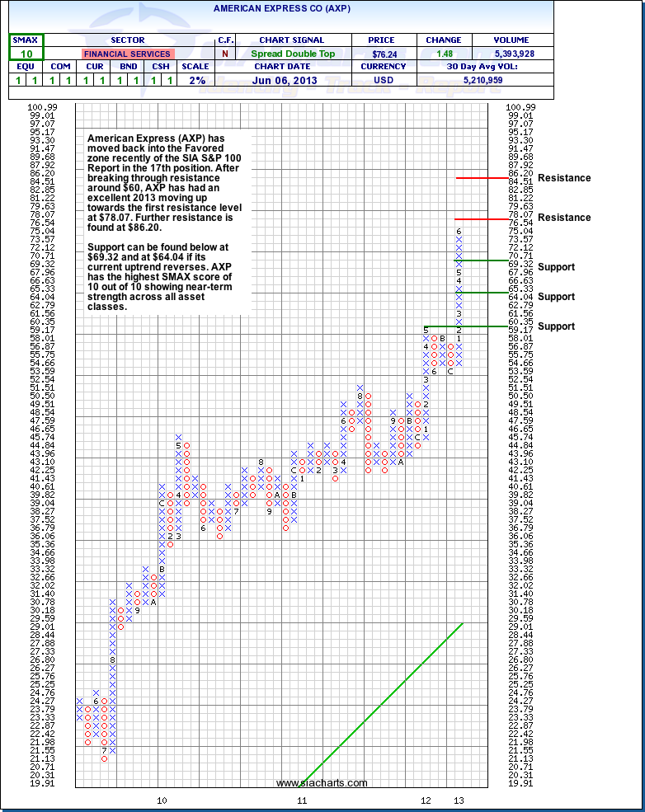Click the Support label at 64.04
The width and height of the screenshot is (645, 812).
click(x=556, y=297)
